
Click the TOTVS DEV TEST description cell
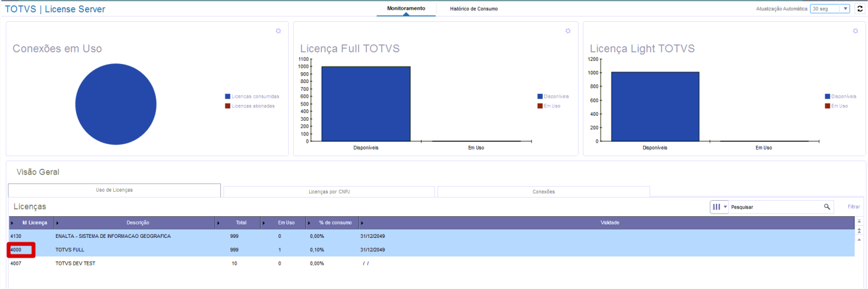75,263
